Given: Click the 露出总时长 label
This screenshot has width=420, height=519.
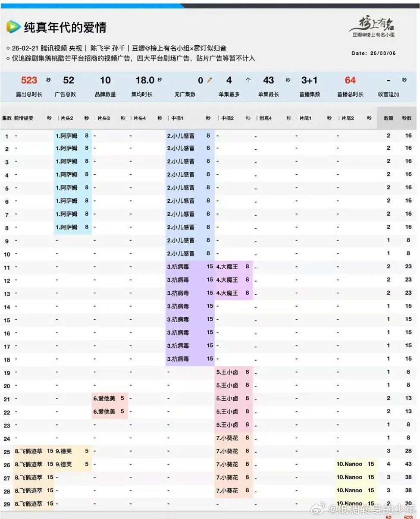Looking at the screenshot, I should pyautogui.click(x=29, y=94).
